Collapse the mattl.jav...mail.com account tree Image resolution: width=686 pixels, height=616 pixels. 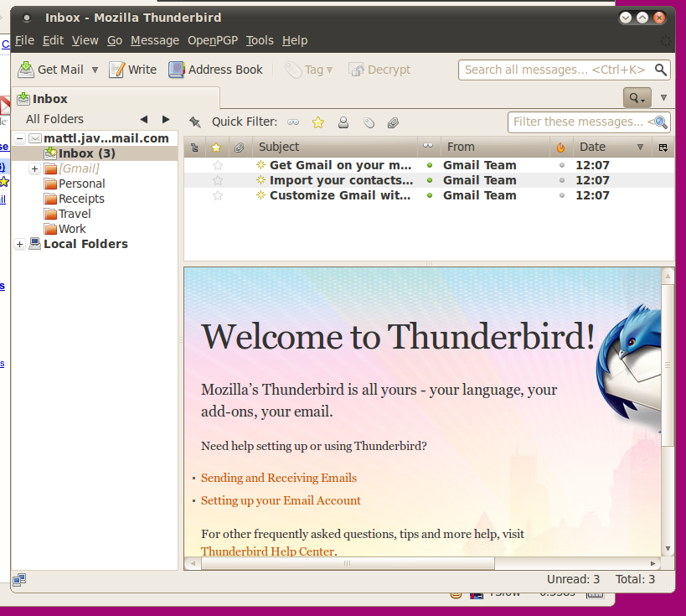point(20,139)
